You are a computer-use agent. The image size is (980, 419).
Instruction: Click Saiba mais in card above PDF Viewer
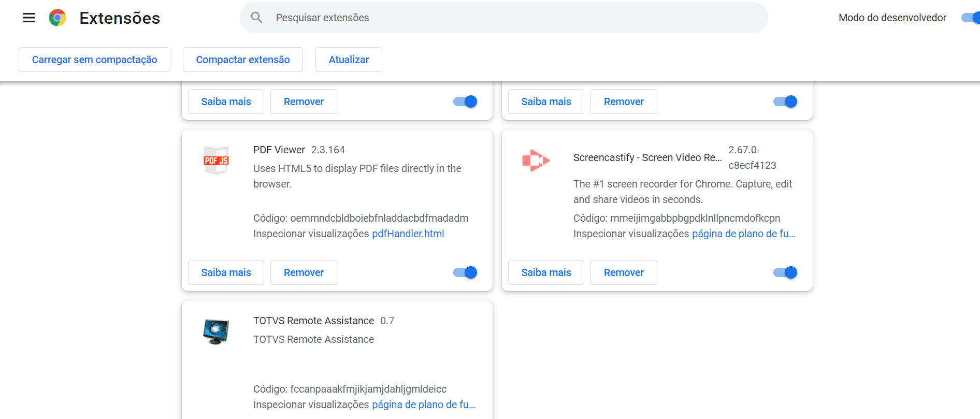pos(226,102)
